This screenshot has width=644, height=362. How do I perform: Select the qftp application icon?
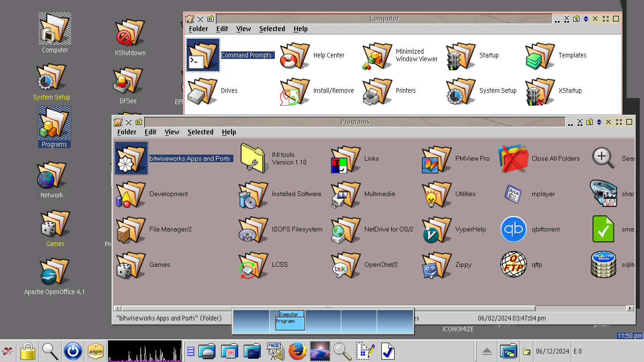pos(513,264)
